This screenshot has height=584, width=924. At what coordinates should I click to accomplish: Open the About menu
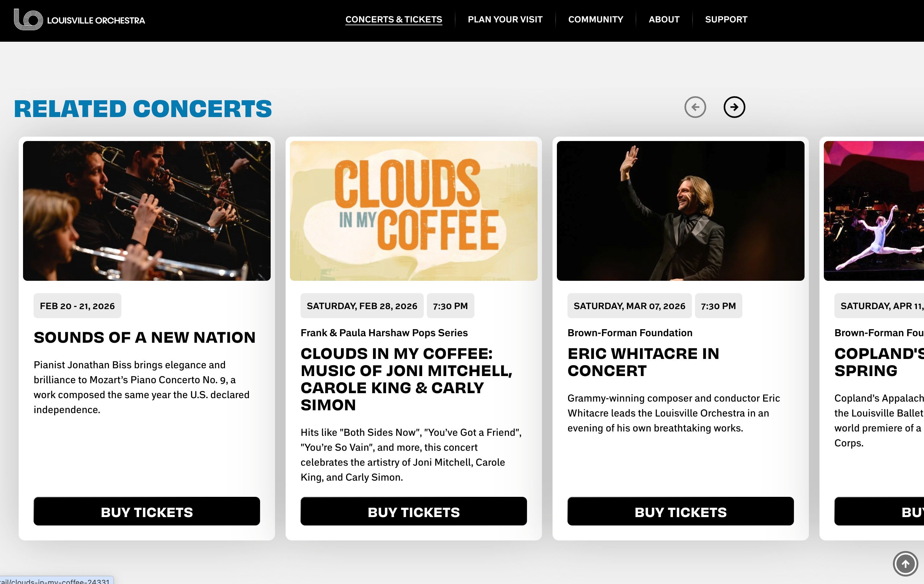tap(664, 20)
